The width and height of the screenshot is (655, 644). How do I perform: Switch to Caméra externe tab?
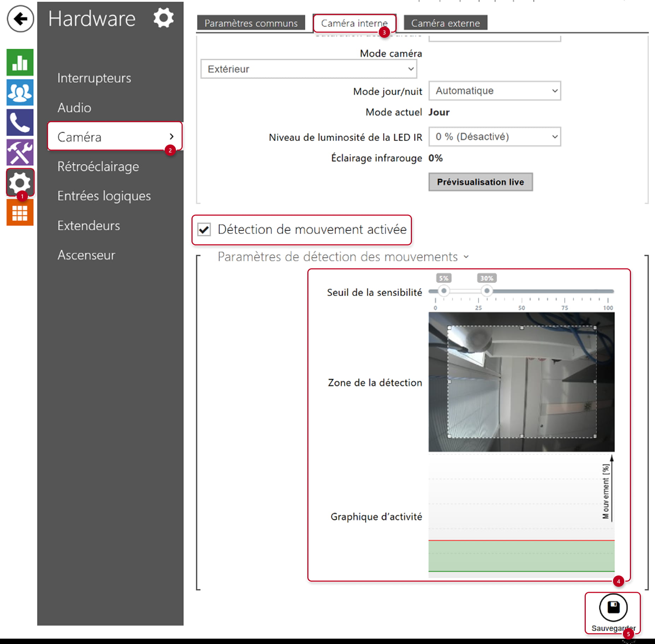point(445,23)
